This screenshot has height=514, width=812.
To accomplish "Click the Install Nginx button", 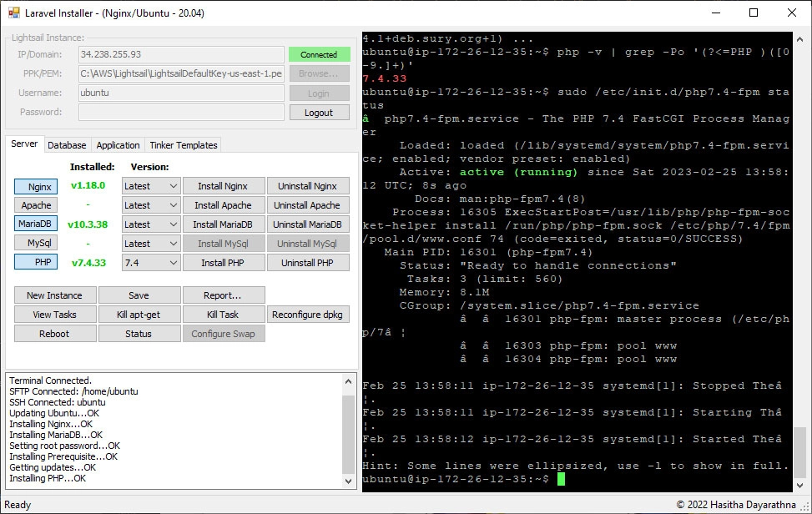I will click(223, 186).
